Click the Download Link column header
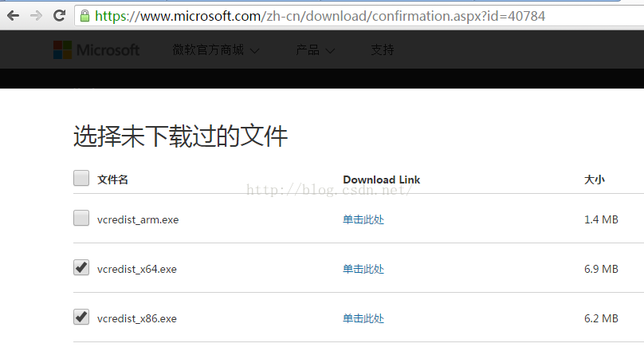The height and width of the screenshot is (363, 644). (x=382, y=180)
